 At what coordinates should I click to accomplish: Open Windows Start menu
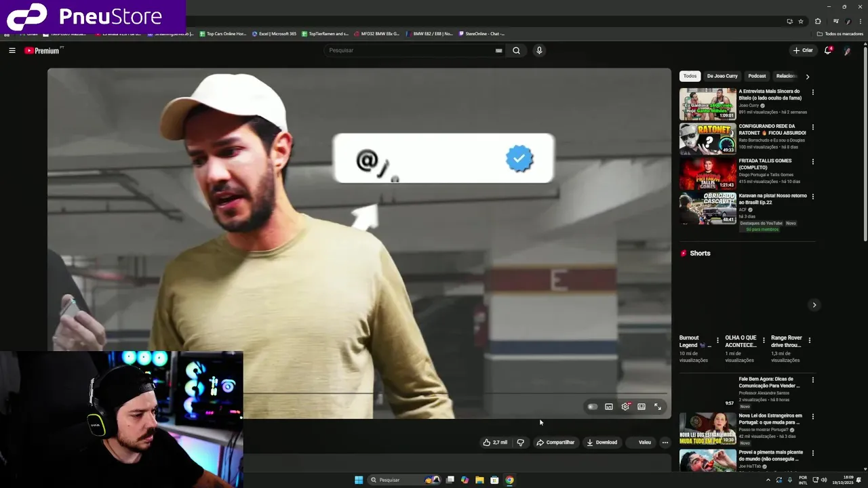click(359, 480)
